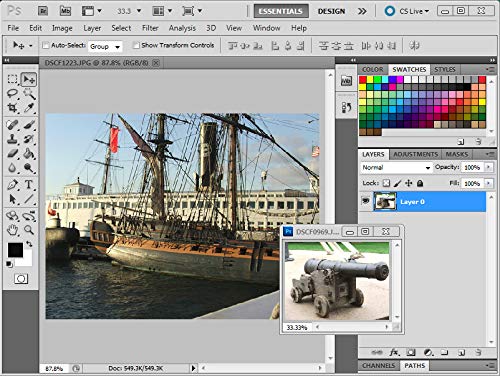Choose the Zoom tool in toolbox

(x=29, y=230)
